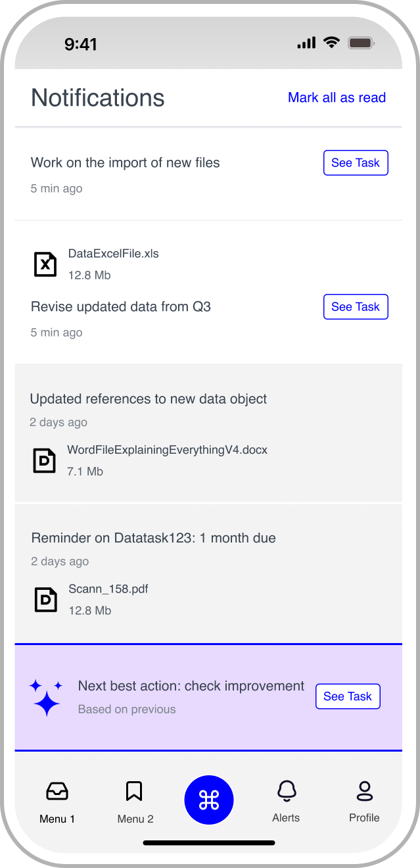Screen dimensions: 420x868
Task: Open the Menu 1 tab label
Action: click(57, 819)
